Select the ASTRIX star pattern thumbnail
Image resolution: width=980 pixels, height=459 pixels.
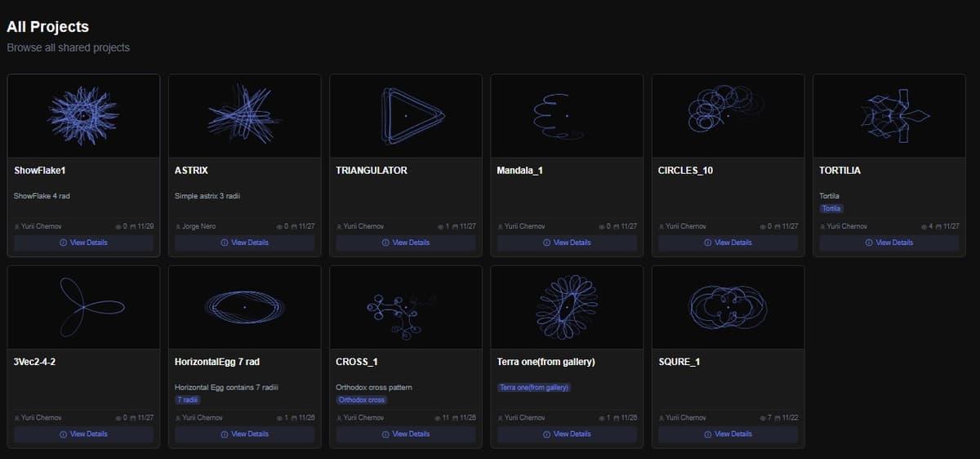tap(245, 116)
